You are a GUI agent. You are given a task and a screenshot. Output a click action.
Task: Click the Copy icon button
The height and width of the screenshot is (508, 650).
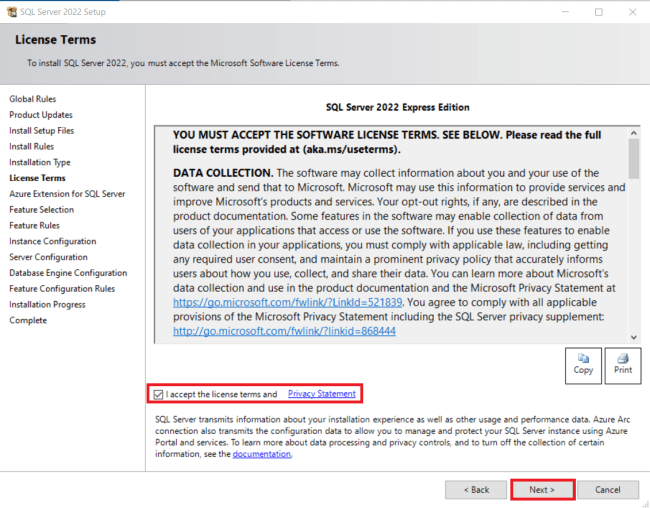click(583, 365)
